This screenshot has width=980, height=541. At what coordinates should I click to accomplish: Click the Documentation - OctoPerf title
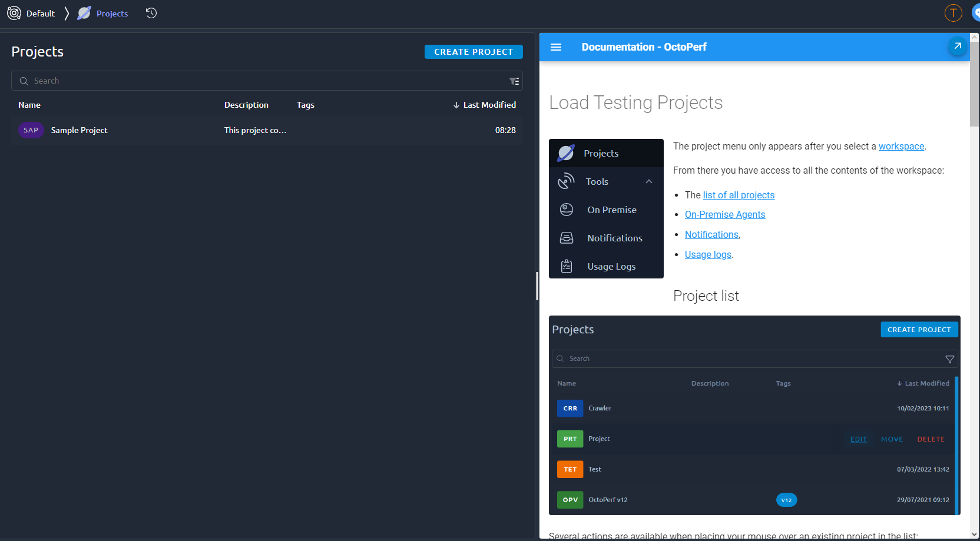644,47
